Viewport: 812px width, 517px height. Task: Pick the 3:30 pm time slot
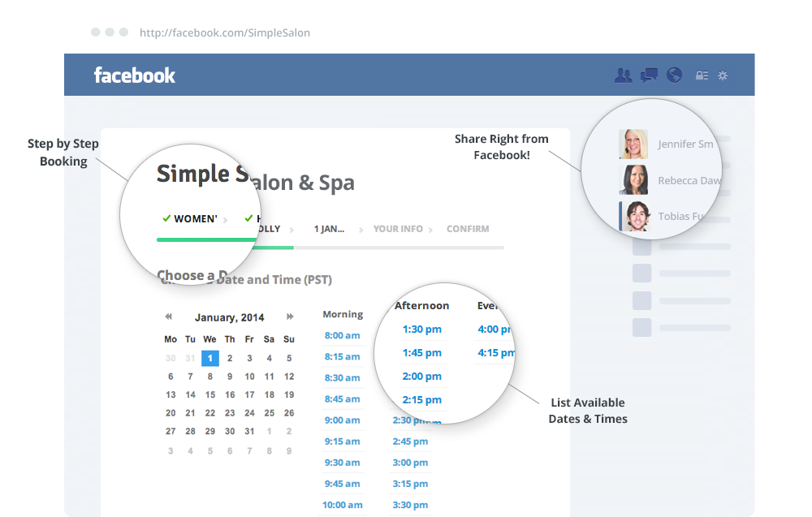point(410,505)
